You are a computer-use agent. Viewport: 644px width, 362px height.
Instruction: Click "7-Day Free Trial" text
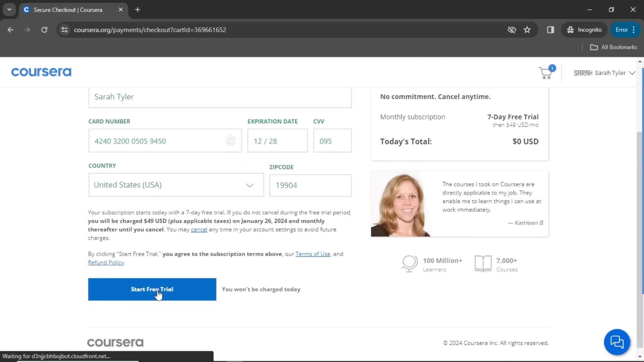pyautogui.click(x=513, y=117)
